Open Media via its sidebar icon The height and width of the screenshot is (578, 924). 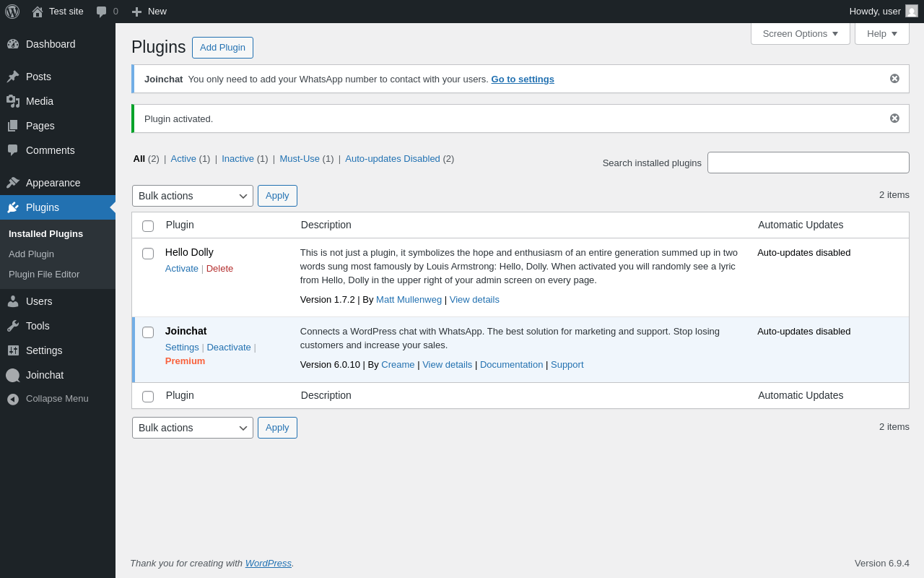click(13, 101)
